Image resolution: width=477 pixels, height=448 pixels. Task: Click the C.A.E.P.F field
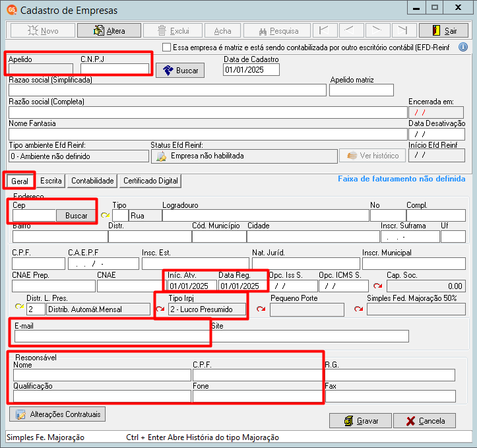coord(104,264)
